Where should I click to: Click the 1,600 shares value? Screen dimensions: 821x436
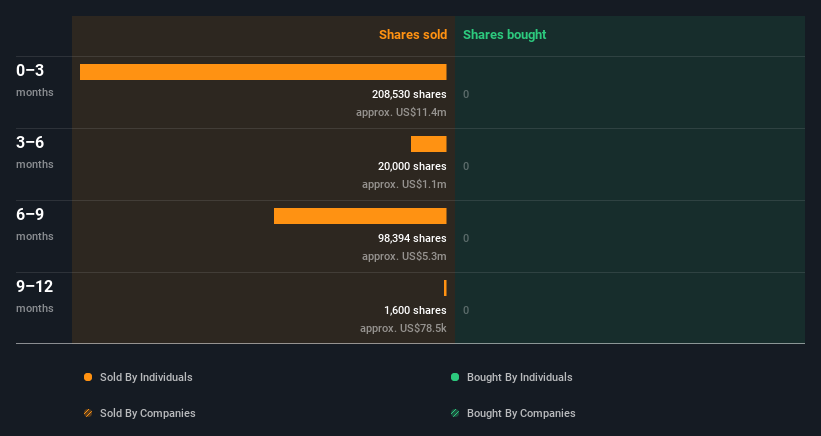pyautogui.click(x=415, y=310)
